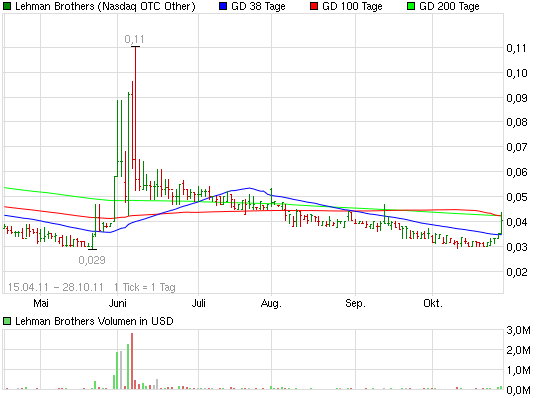Click the 1,0M volume axis label
The width and height of the screenshot is (545, 398).
click(519, 371)
